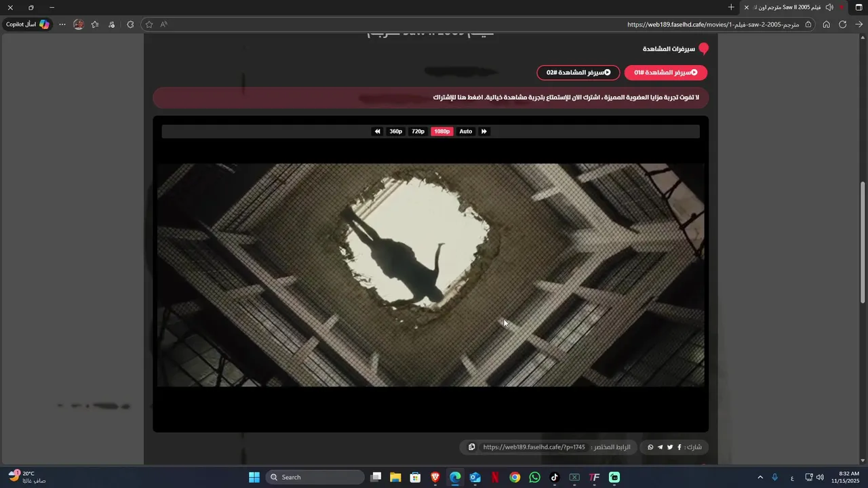Viewport: 868px width, 488px height.
Task: Open Microsoft Store from the taskbar
Action: (x=415, y=477)
